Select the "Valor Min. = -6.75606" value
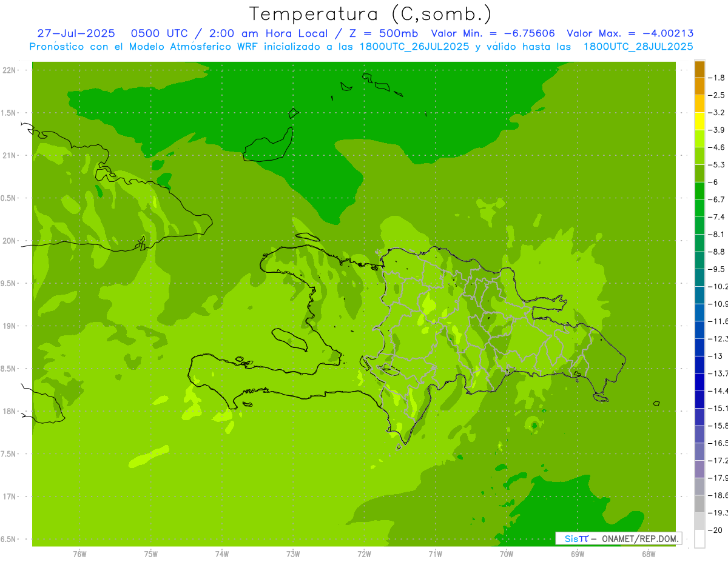Viewport: 728px width, 562px height. (x=493, y=33)
